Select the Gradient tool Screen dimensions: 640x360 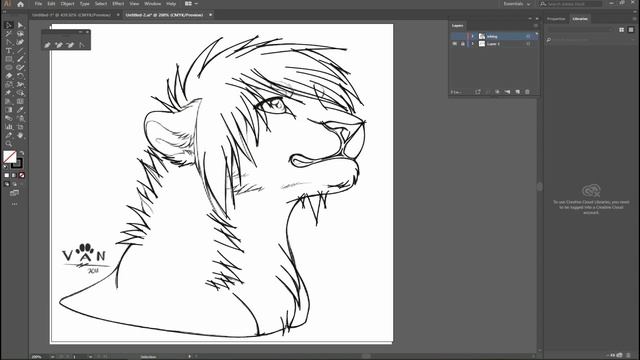(9, 110)
